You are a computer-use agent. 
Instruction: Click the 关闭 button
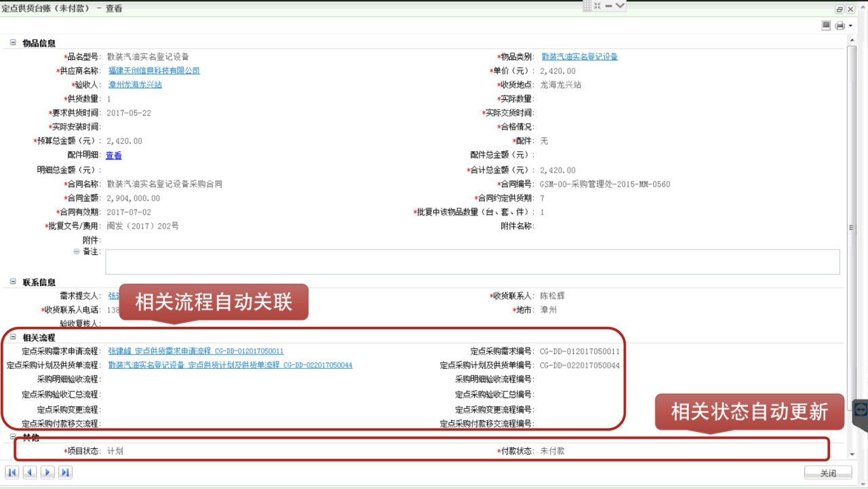click(x=828, y=473)
